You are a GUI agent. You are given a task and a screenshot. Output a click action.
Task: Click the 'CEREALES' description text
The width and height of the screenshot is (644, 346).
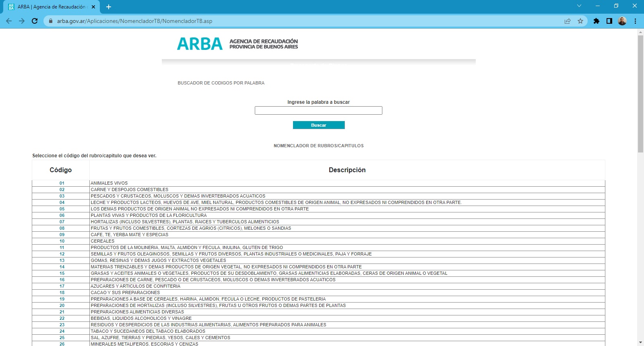coord(103,241)
